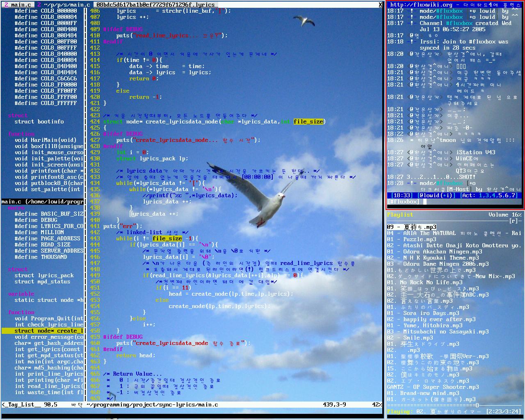Click the Playlist title in the music player
525x420 pixels.
(400, 215)
